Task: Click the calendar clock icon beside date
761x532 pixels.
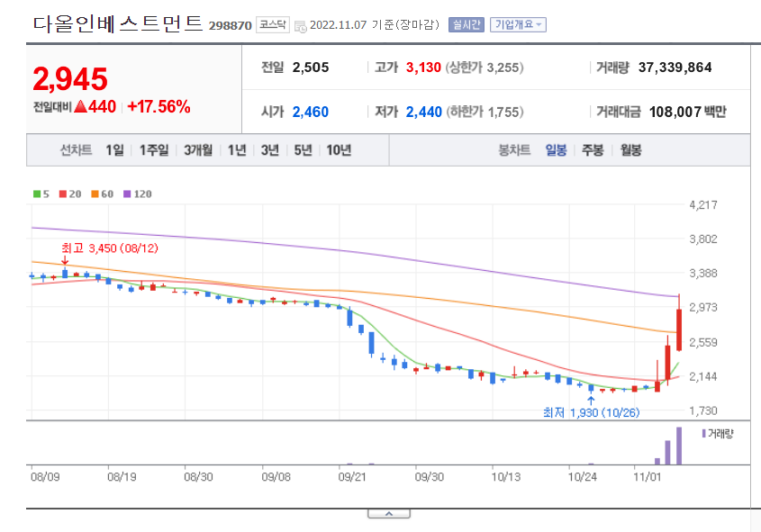Action: pos(301,26)
